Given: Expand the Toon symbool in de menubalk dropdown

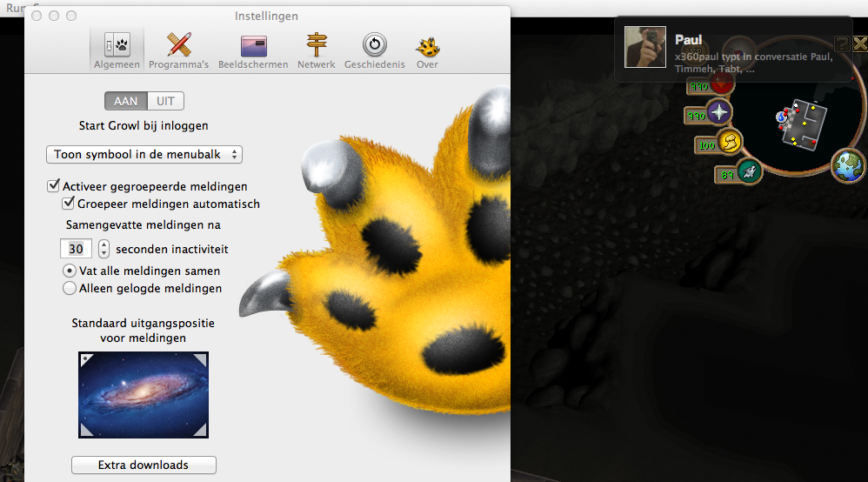Looking at the screenshot, I should [x=144, y=155].
